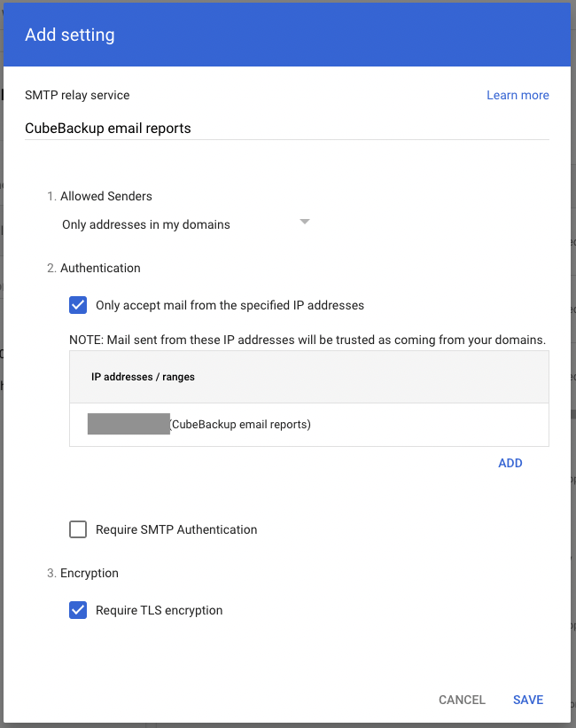Click the 'Encryption' section heading
The height and width of the screenshot is (728, 576).
point(89,573)
